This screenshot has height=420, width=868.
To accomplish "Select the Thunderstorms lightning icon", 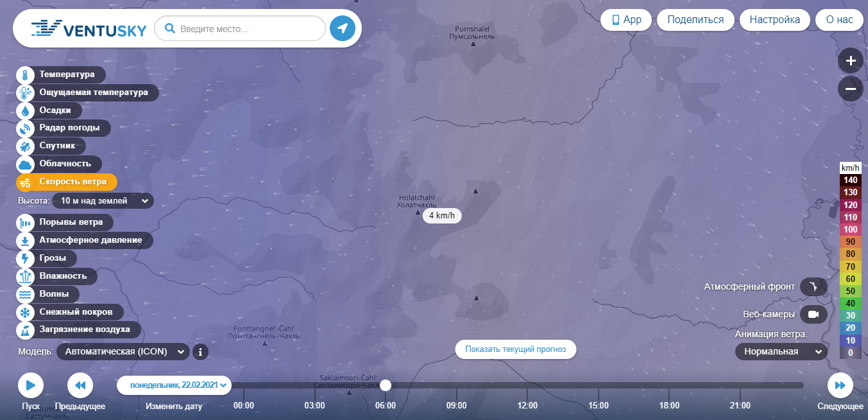I will pyautogui.click(x=24, y=259).
